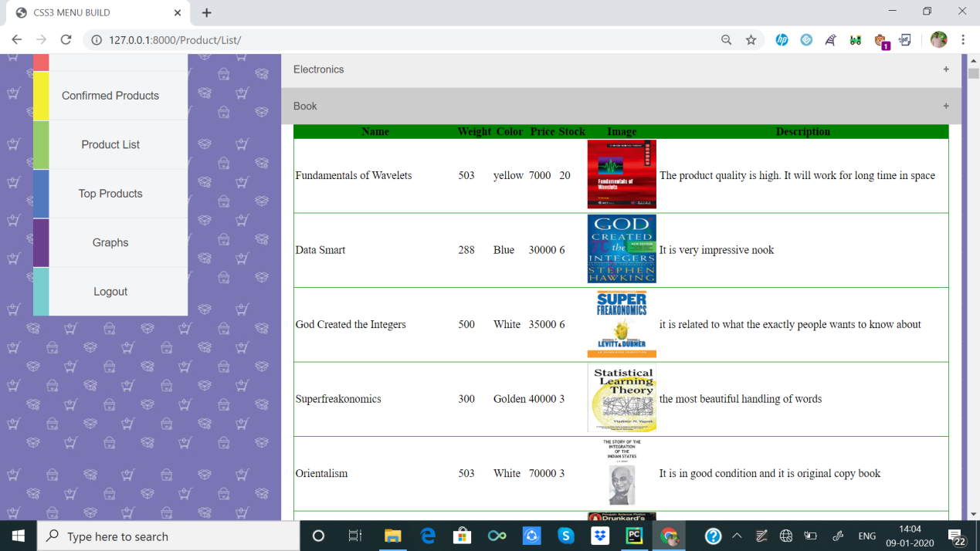Open the monkey extension with badge

[x=881, y=41]
